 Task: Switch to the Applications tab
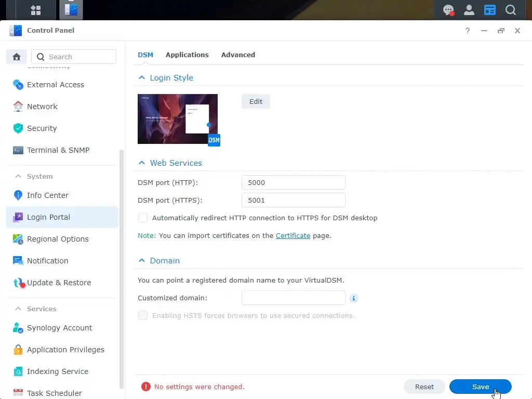tap(187, 55)
